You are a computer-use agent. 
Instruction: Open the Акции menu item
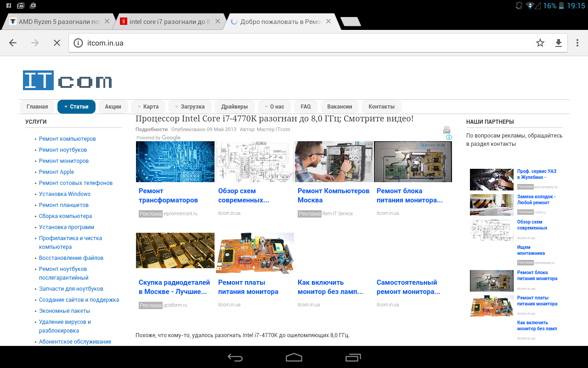coord(113,107)
